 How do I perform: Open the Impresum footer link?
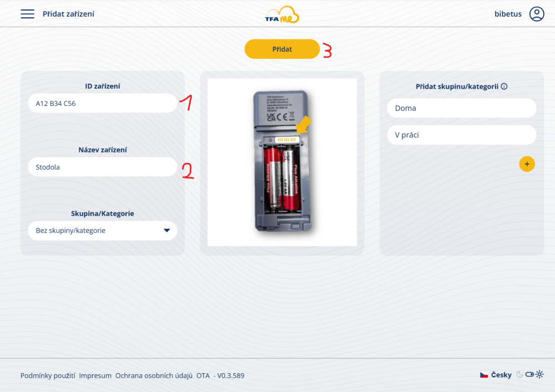pyautogui.click(x=95, y=375)
